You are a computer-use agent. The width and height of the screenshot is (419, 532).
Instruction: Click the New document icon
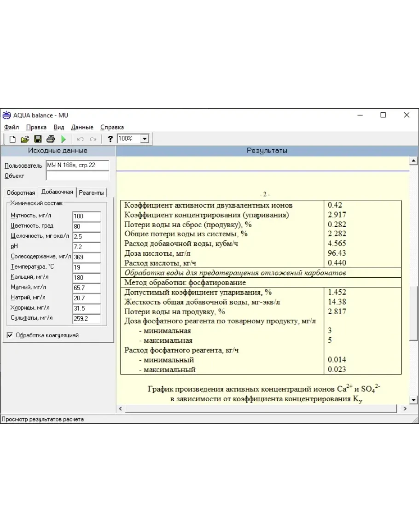12,139
